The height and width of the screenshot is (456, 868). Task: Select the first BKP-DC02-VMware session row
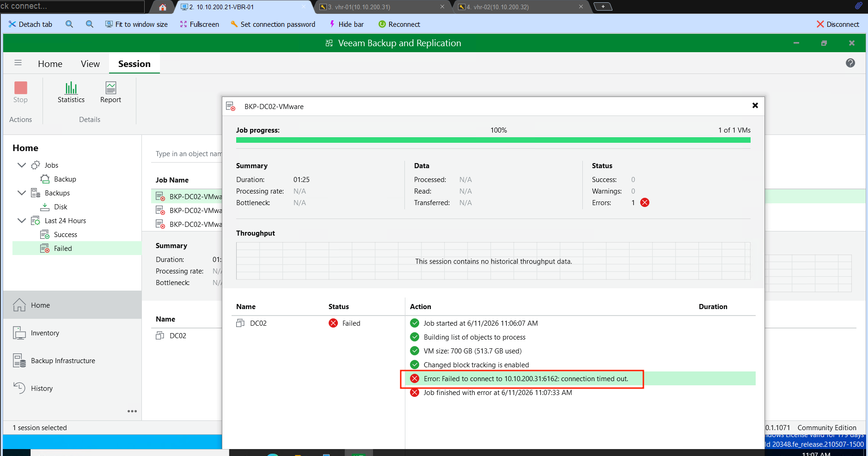point(187,196)
